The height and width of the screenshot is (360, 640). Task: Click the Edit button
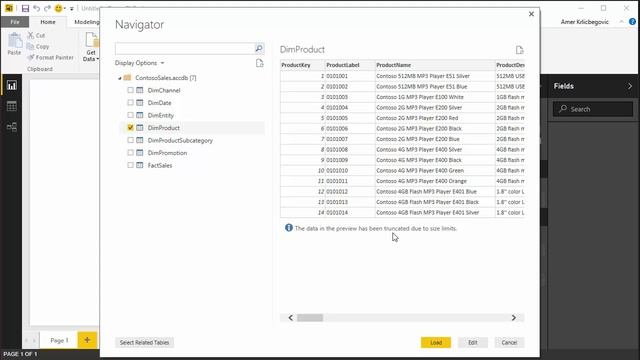(473, 342)
